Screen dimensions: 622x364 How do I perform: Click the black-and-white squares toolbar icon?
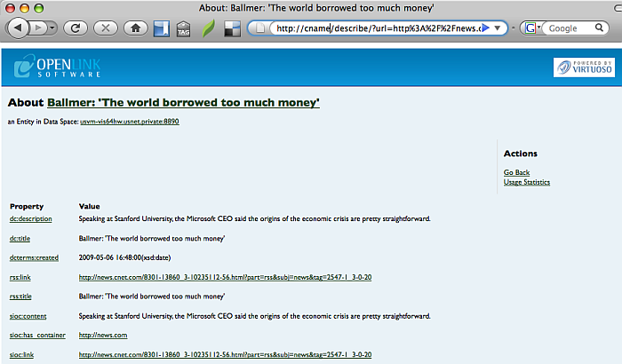click(232, 29)
